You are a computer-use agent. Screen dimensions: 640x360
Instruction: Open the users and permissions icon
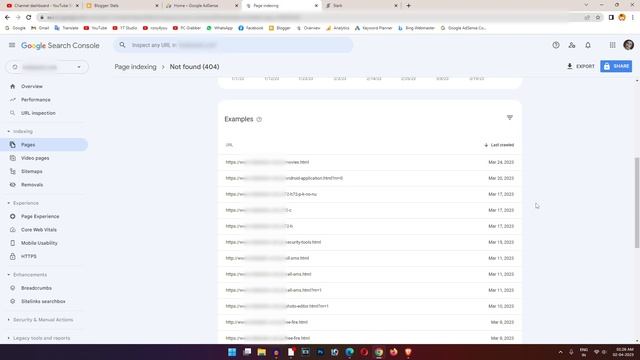click(x=572, y=45)
